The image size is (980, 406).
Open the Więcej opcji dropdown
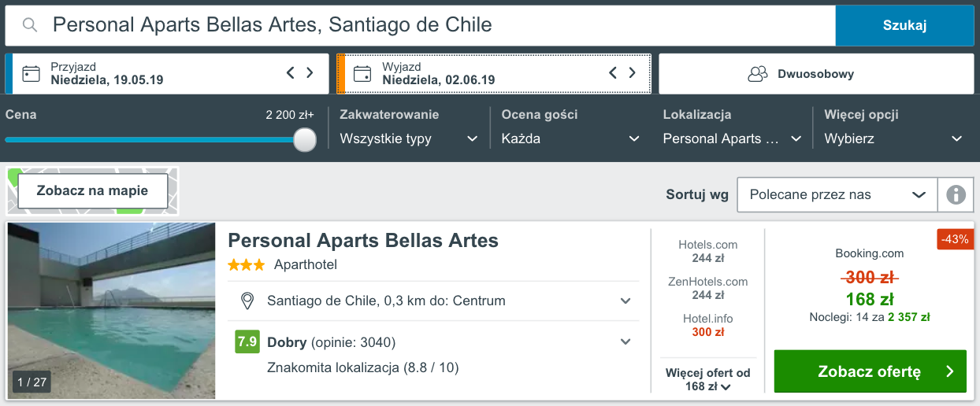tap(893, 138)
